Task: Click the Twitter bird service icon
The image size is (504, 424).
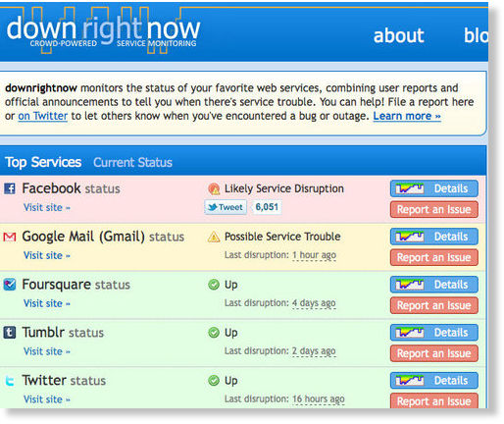Action: pyautogui.click(x=10, y=381)
